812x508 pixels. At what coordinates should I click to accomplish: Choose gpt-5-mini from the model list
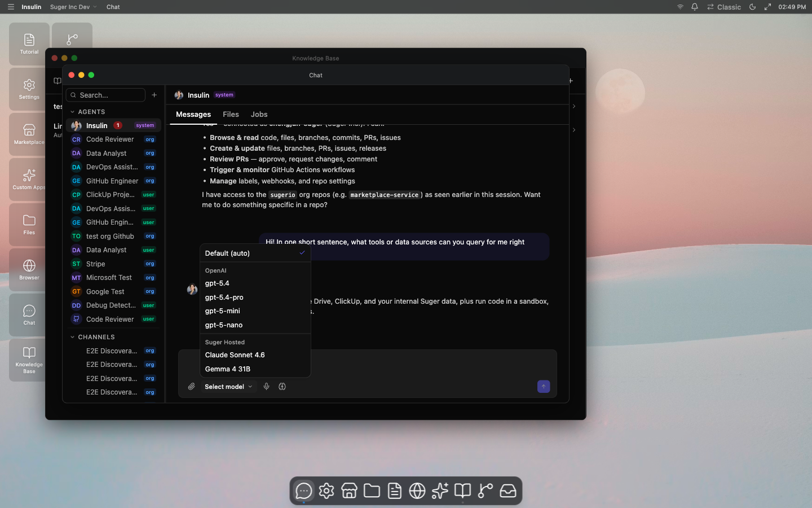coord(255,311)
